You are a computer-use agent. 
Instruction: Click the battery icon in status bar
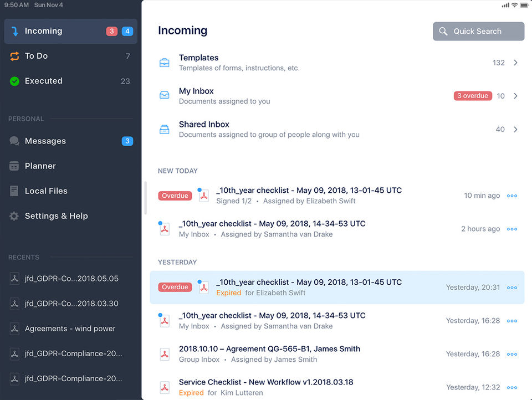tap(524, 5)
